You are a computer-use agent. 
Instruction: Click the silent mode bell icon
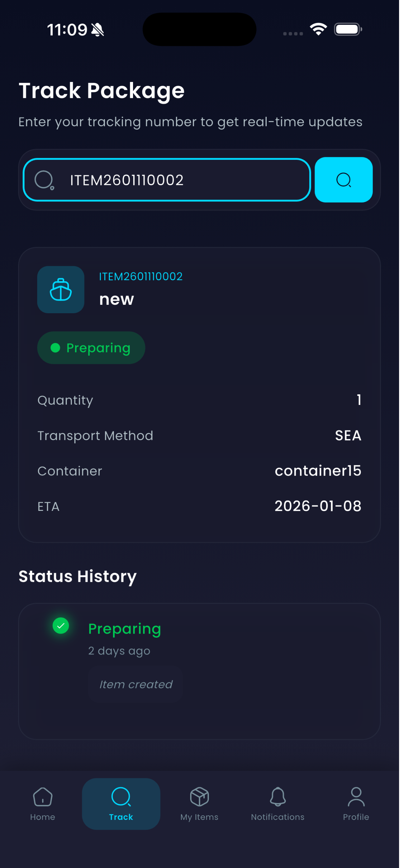98,30
